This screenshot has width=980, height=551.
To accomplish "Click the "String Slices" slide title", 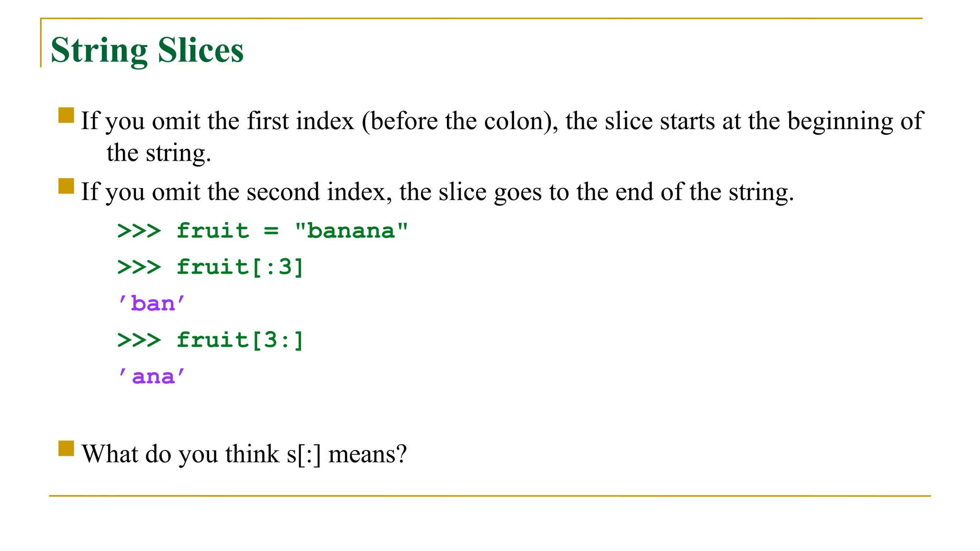I will 147,50.
